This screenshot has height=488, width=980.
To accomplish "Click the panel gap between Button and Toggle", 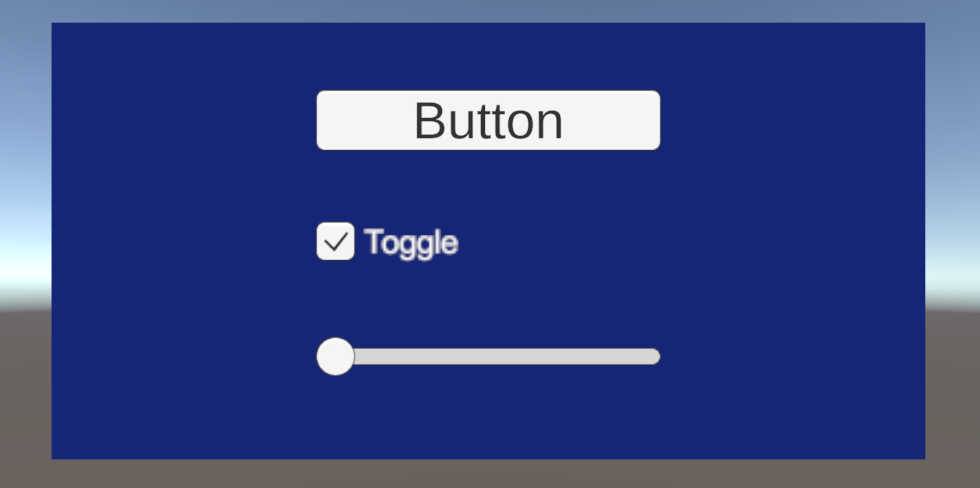I will (x=488, y=186).
